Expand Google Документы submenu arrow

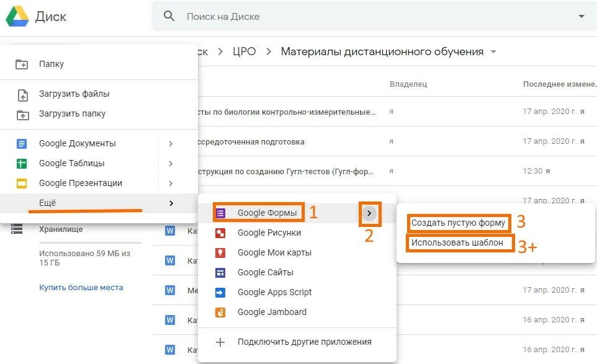click(171, 144)
